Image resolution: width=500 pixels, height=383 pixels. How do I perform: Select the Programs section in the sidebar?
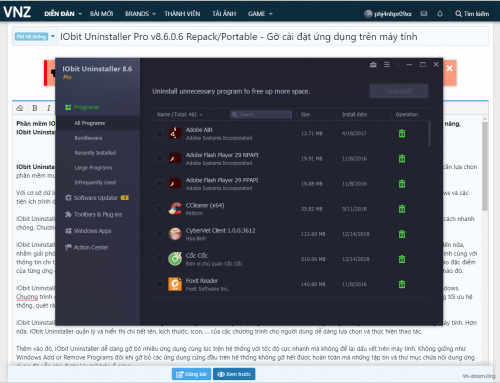(82, 107)
